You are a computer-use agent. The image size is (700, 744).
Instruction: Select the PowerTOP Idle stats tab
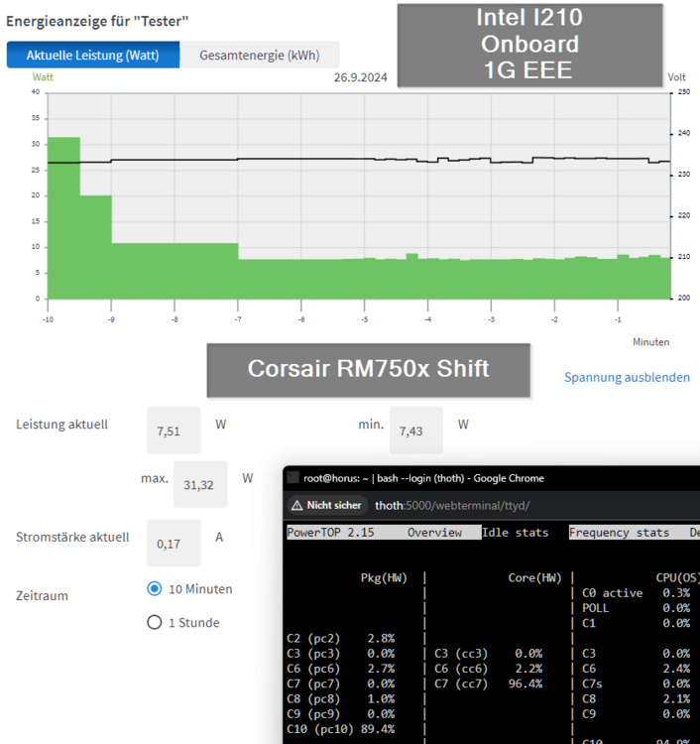pyautogui.click(x=515, y=533)
